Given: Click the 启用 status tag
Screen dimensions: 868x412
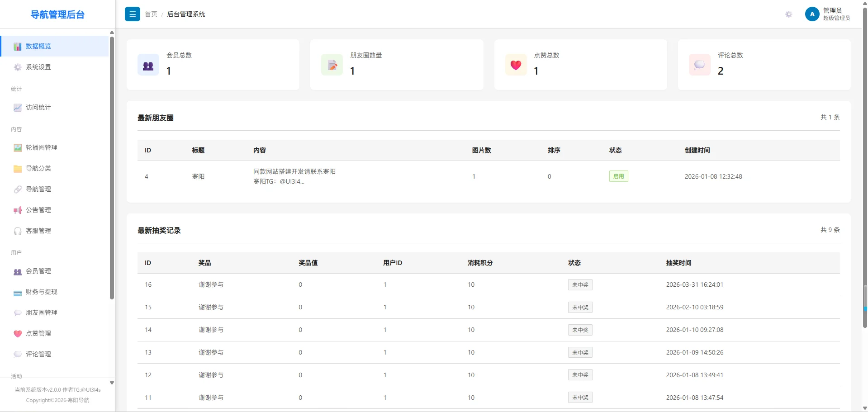Looking at the screenshot, I should click(x=618, y=176).
